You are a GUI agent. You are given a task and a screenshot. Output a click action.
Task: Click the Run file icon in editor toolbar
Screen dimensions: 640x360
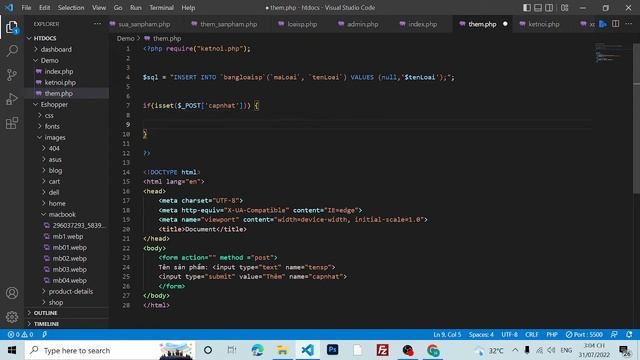coord(603,24)
